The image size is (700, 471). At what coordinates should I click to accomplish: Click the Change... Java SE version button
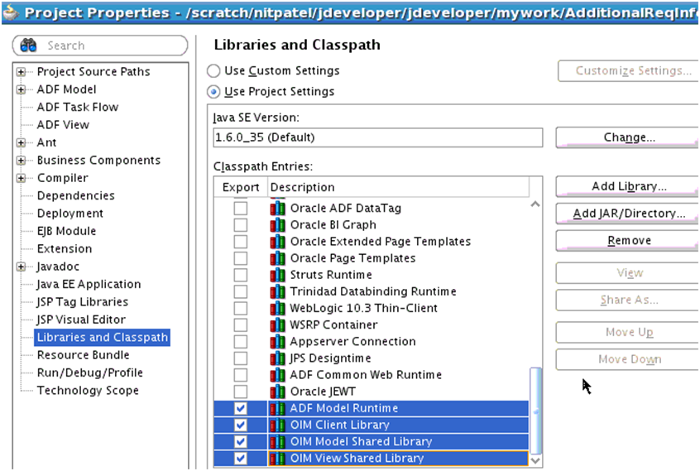click(628, 138)
